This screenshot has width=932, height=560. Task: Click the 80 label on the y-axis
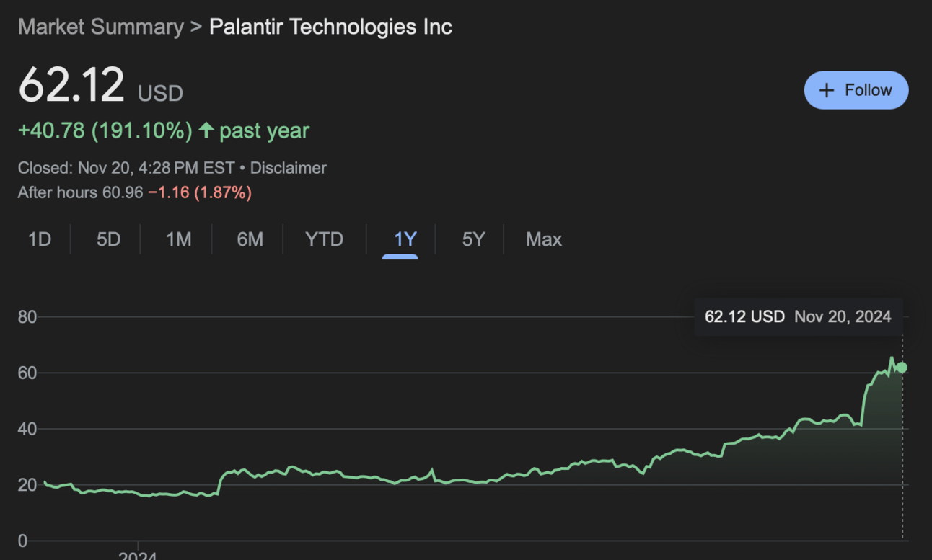27,317
